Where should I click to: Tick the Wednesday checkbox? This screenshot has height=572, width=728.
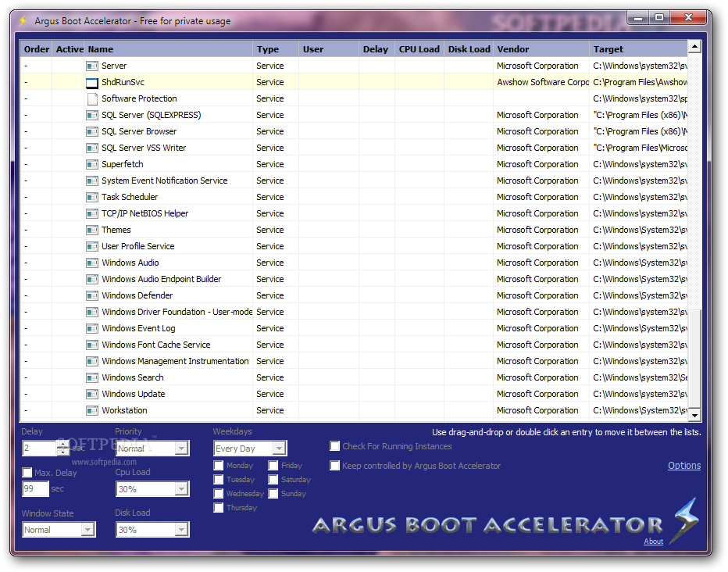(x=218, y=494)
